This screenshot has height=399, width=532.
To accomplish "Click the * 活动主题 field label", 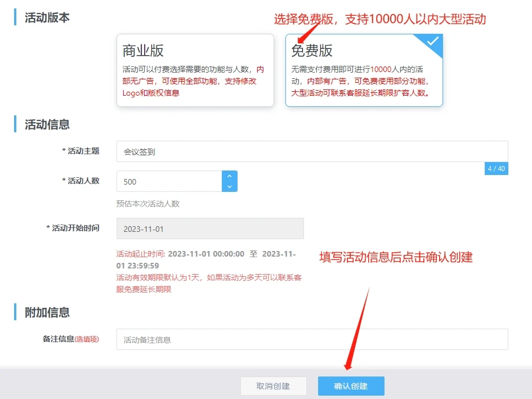I will tap(81, 151).
